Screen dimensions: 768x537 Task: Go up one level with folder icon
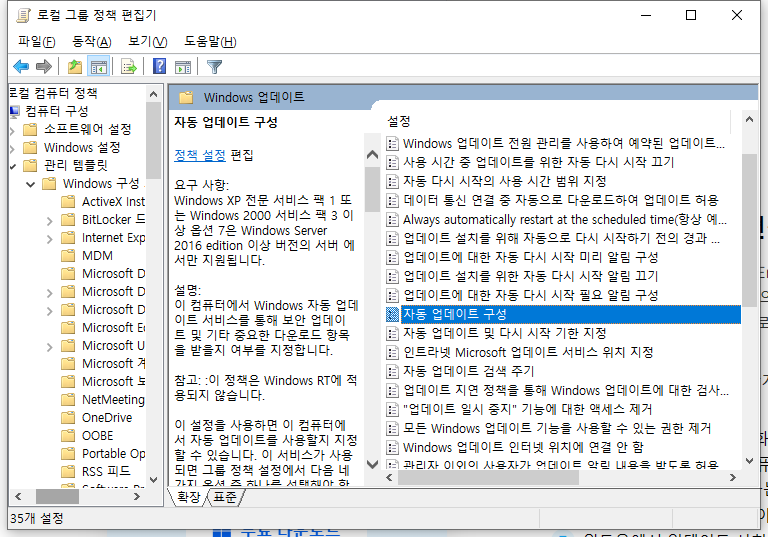click(75, 66)
